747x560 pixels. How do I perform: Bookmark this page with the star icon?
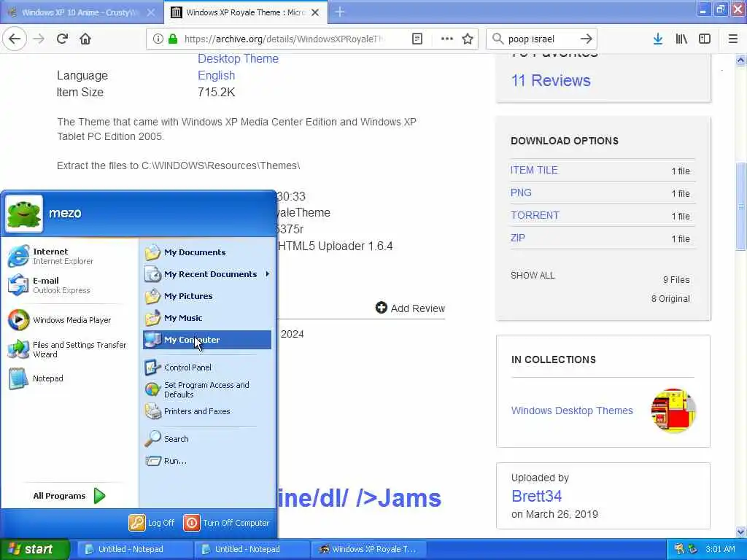pyautogui.click(x=468, y=39)
